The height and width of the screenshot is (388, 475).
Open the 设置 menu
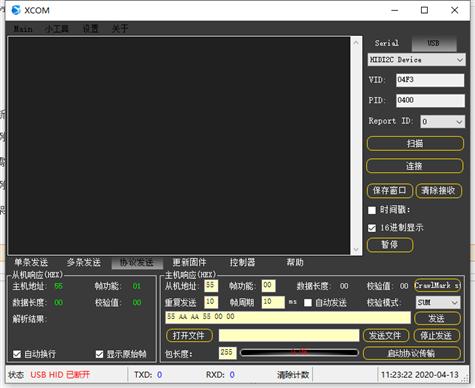point(91,29)
